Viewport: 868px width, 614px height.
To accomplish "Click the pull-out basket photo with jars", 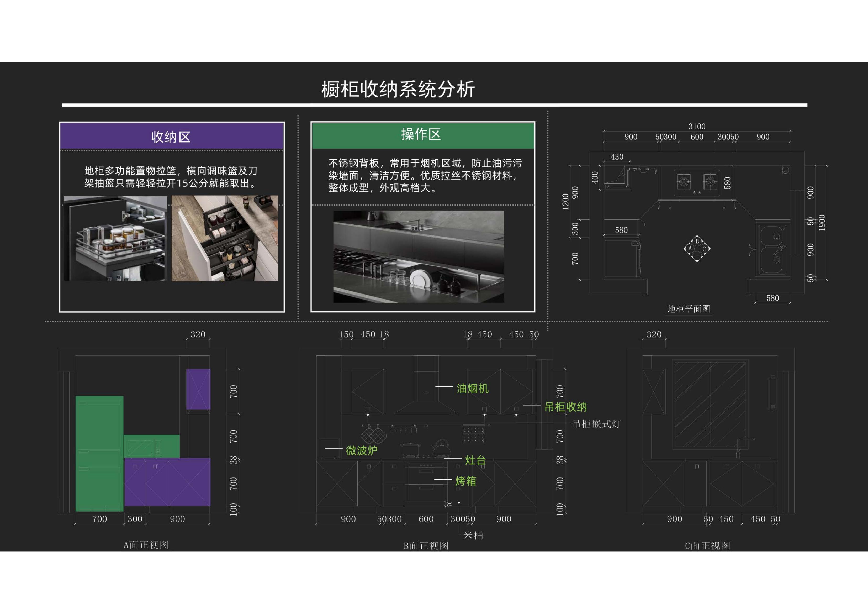I will [115, 238].
